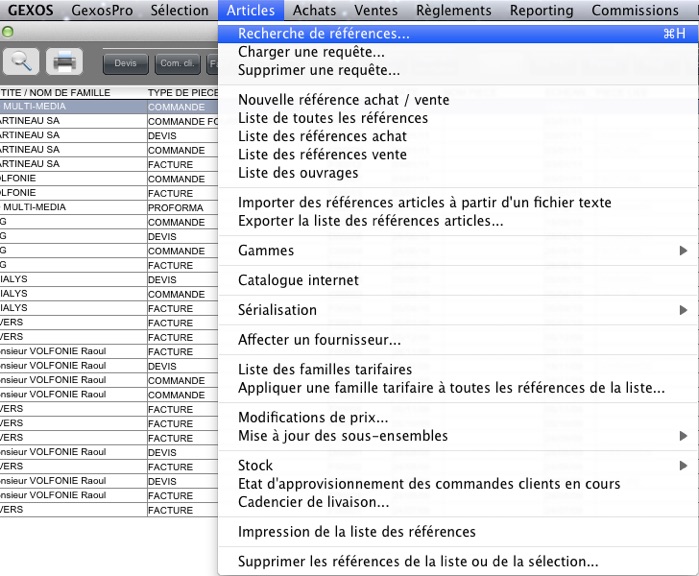This screenshot has height=576, width=699.
Task: Click the TYPE DE PIECE column header
Action: click(x=183, y=93)
